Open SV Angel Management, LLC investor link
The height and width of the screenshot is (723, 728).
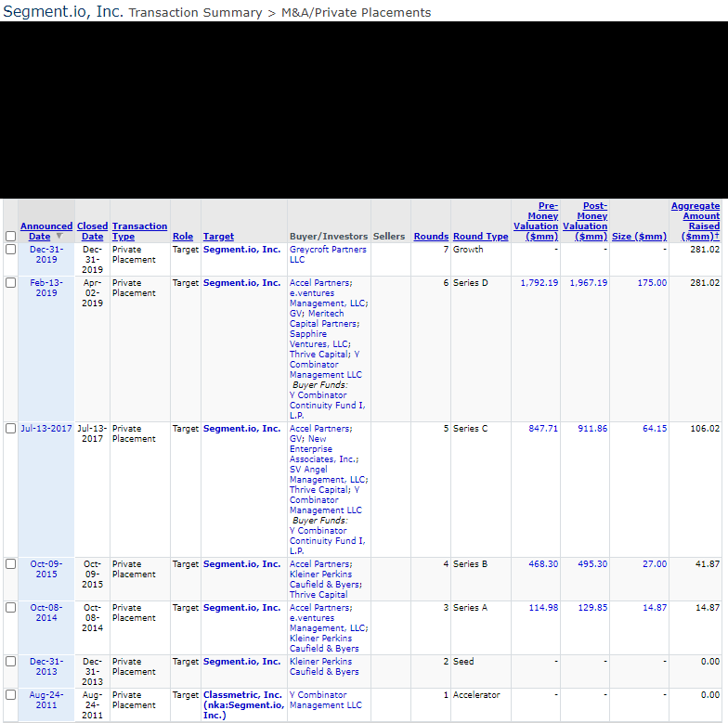[329, 474]
